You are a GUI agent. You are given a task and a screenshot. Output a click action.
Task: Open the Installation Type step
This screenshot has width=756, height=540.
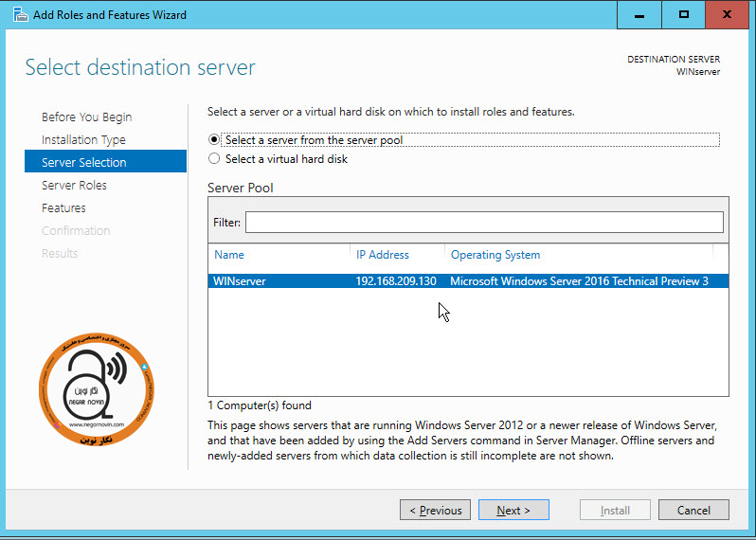pos(83,140)
